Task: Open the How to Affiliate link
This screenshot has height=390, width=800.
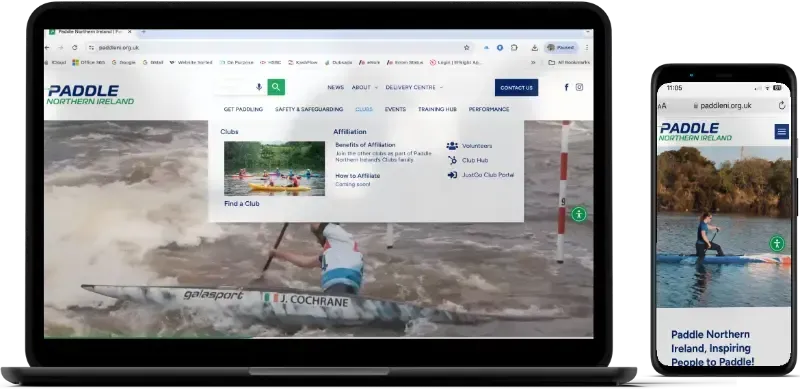Action: point(358,176)
